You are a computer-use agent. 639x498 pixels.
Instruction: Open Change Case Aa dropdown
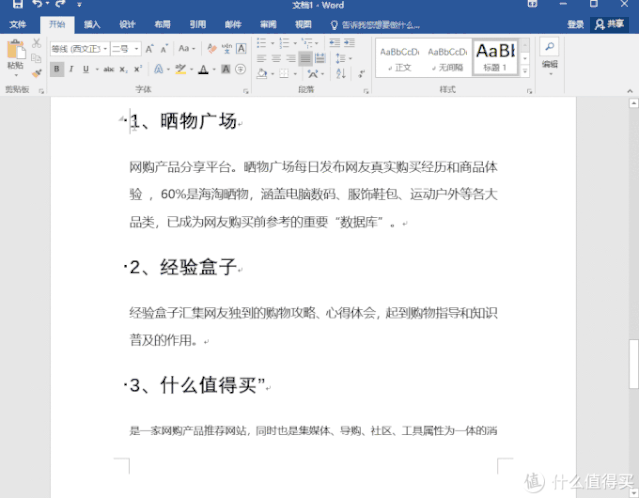187,48
